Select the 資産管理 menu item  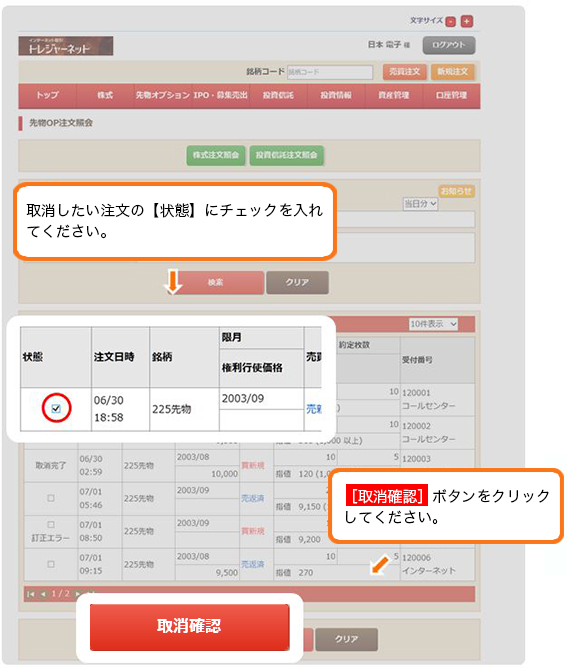[394, 95]
